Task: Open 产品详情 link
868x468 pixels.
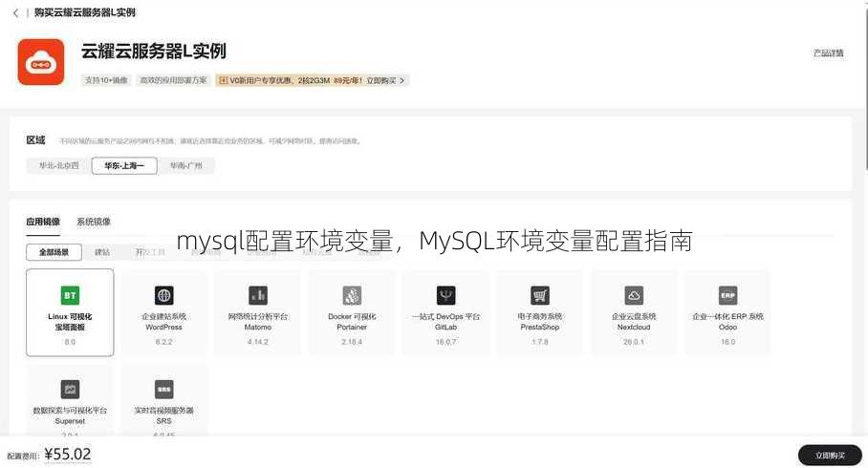Action: point(828,53)
